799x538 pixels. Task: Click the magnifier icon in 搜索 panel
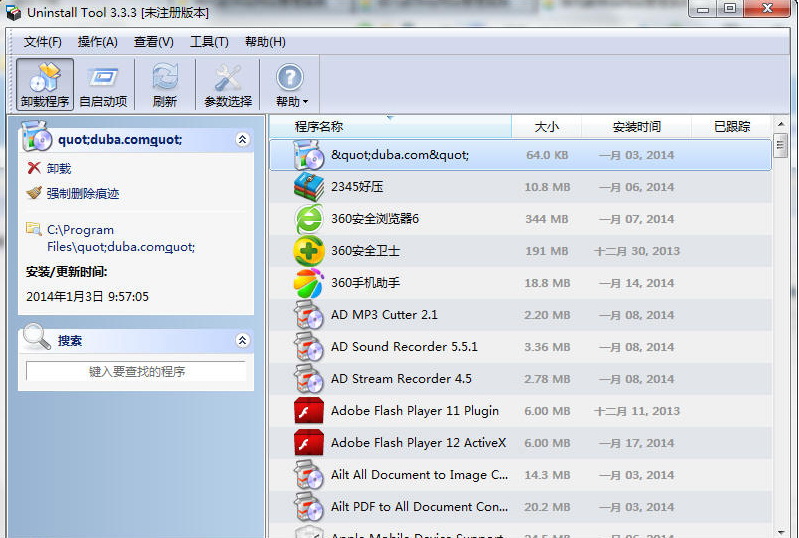point(37,337)
